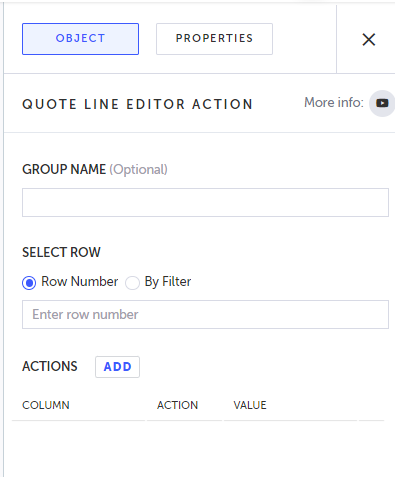Image resolution: width=395 pixels, height=477 pixels.
Task: Click the Group Name input field
Action: coord(205,203)
